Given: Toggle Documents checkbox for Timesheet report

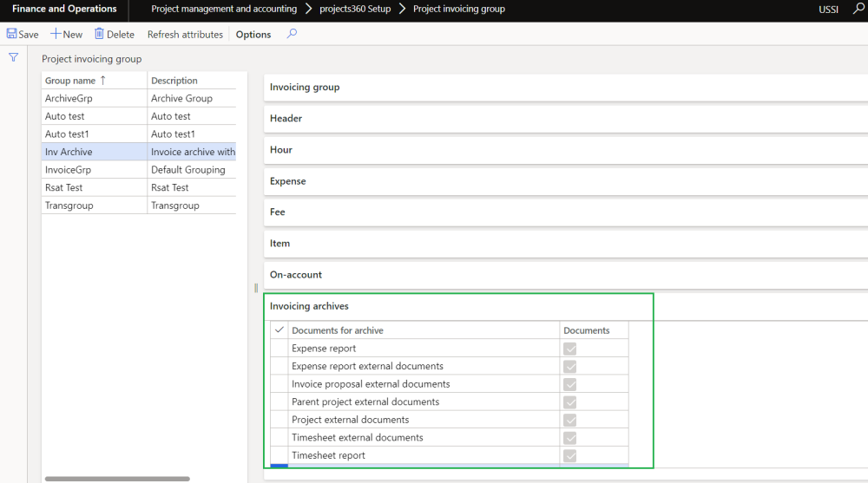Looking at the screenshot, I should (570, 455).
